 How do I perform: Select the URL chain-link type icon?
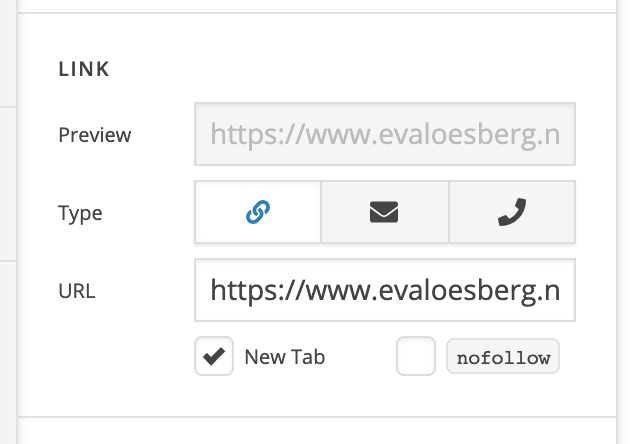258,212
